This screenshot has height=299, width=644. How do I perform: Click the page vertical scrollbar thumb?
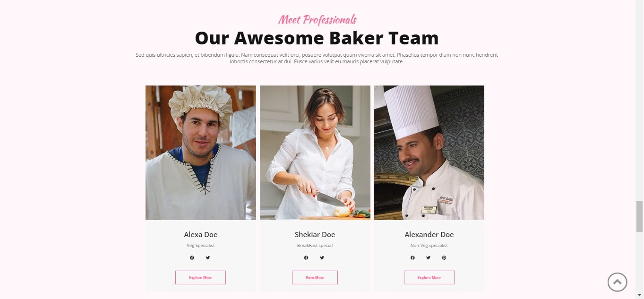click(x=640, y=216)
